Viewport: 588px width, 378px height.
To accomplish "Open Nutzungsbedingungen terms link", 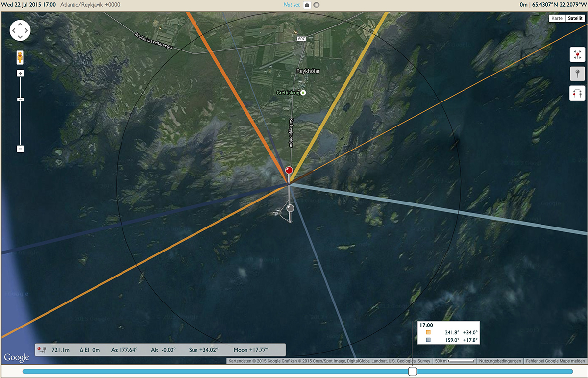I will point(500,361).
